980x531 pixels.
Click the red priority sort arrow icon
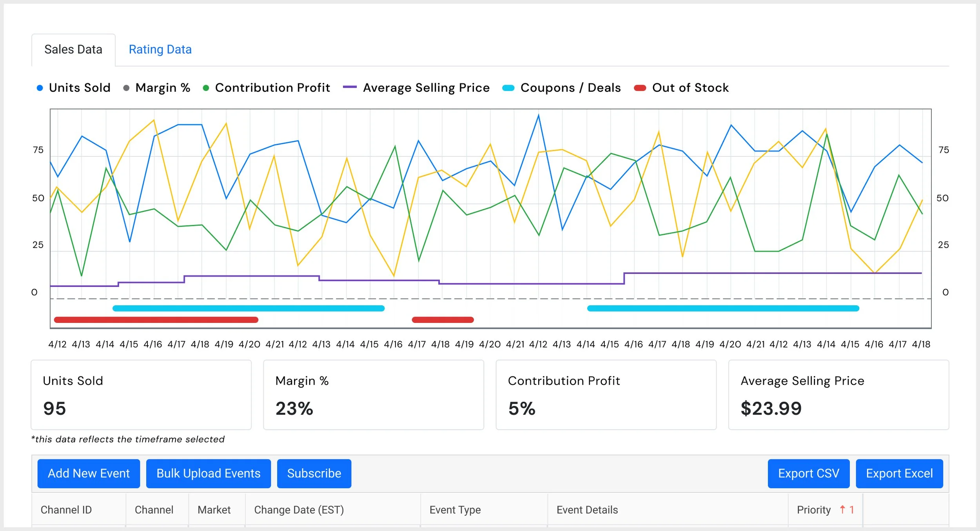click(x=842, y=509)
